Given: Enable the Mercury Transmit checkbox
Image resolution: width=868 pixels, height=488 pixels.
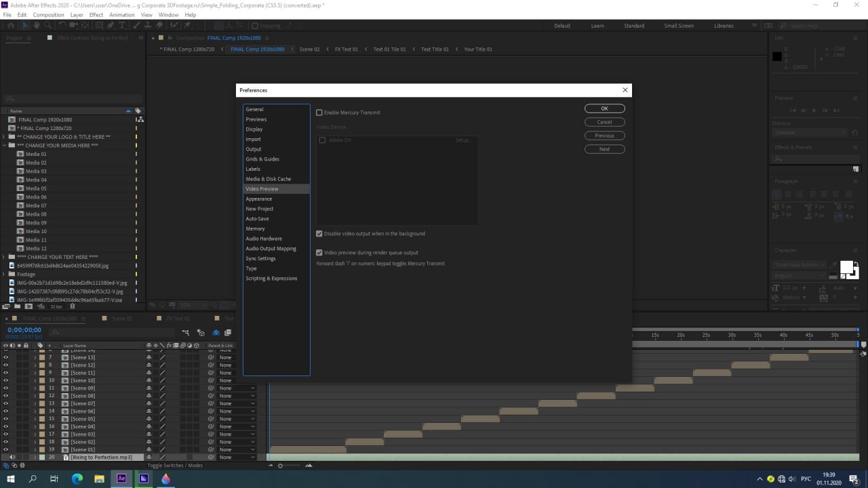Looking at the screenshot, I should pos(319,113).
